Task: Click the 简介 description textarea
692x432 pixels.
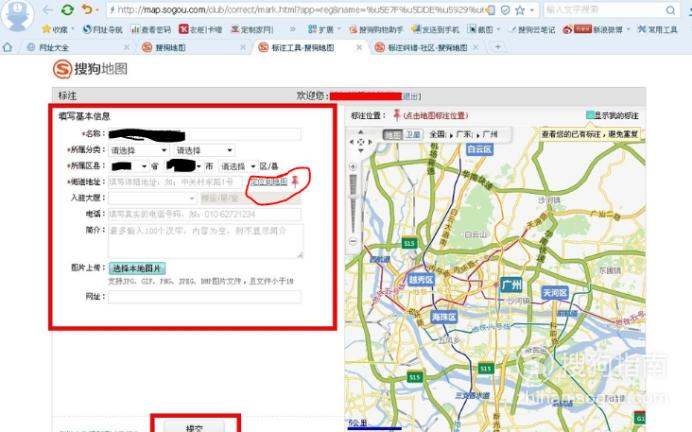Action: [x=206, y=241]
